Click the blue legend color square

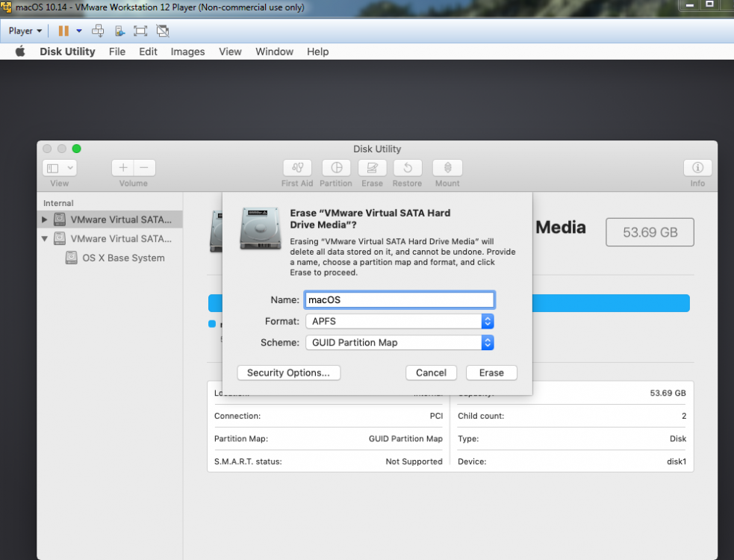point(212,323)
